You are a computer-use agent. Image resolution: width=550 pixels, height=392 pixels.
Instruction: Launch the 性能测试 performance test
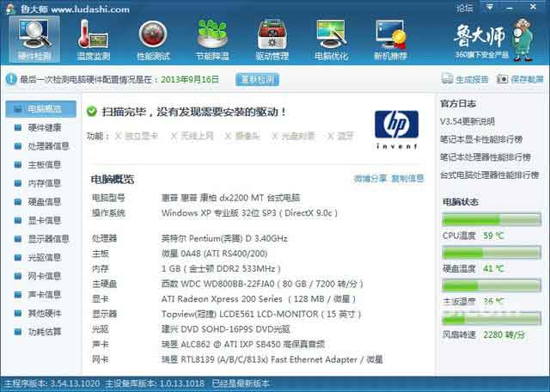click(x=152, y=39)
